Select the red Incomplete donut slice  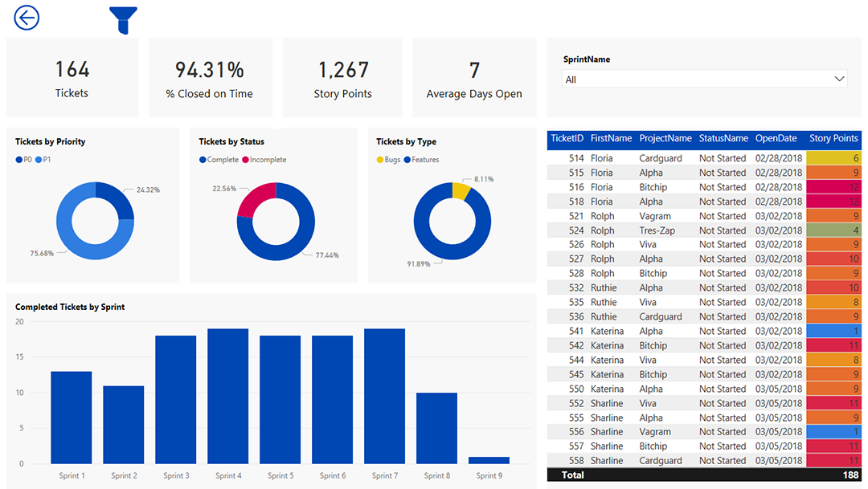coord(252,198)
